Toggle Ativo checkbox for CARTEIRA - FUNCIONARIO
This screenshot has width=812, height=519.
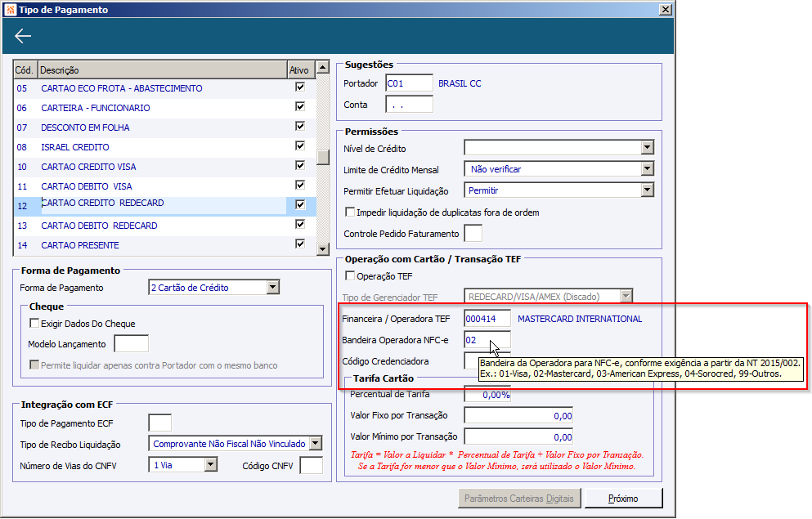click(x=300, y=106)
